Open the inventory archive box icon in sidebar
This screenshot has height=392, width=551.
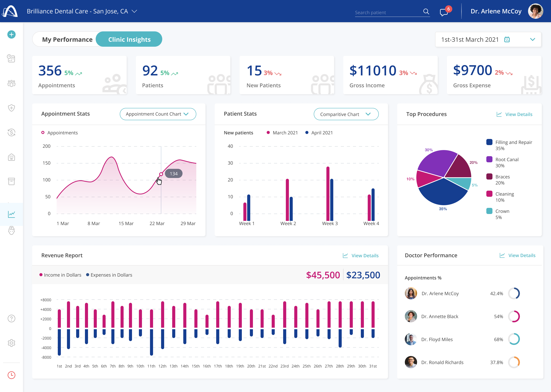11,181
